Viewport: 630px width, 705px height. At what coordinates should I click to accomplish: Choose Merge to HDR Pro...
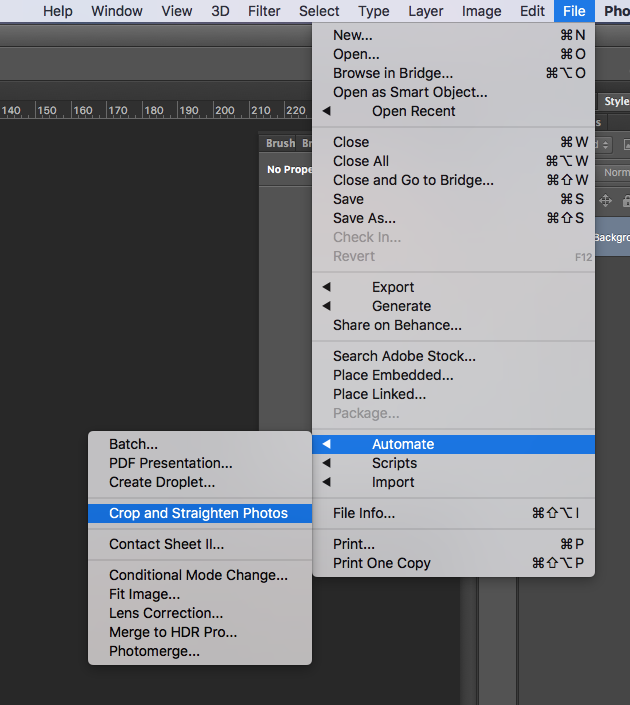click(x=172, y=632)
